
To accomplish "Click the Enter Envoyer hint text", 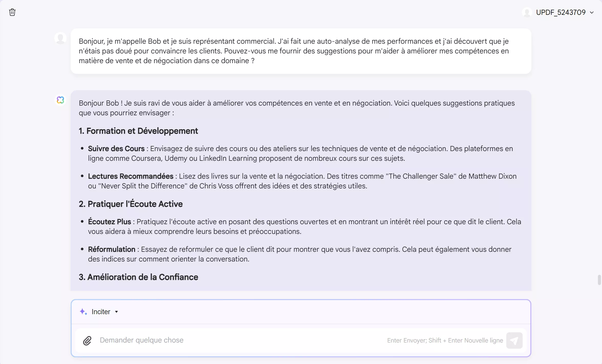I will pyautogui.click(x=445, y=340).
